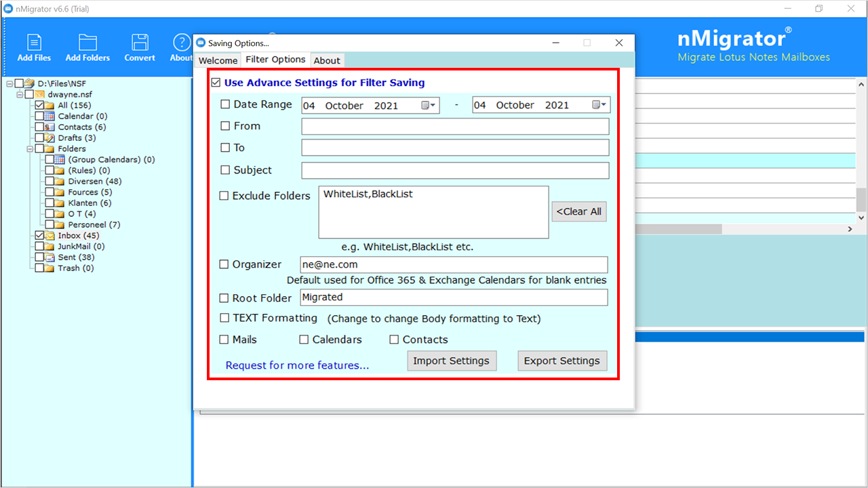Click the Add Files toolbar icon
Viewport: 868px width, 488px height.
[x=34, y=42]
